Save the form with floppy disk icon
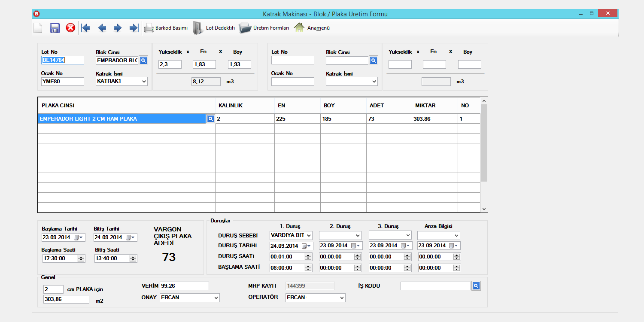Screen dimensions: 644x322 [x=55, y=28]
